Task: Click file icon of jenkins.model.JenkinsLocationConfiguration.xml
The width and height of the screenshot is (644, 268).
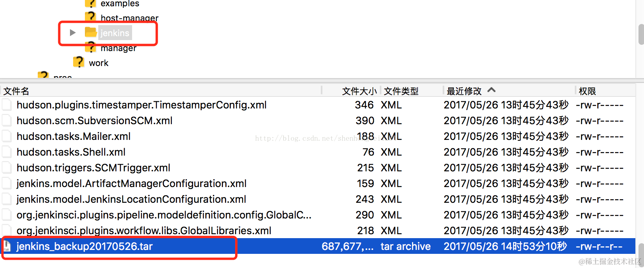Action: pos(7,199)
